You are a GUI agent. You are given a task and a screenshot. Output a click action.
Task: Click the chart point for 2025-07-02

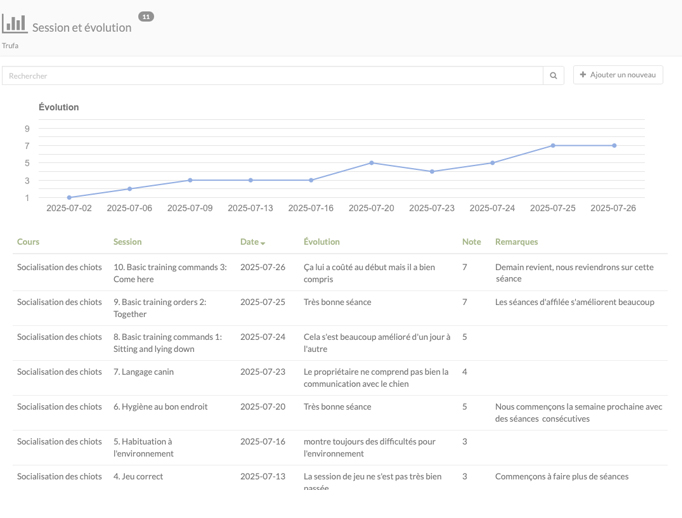click(x=69, y=197)
